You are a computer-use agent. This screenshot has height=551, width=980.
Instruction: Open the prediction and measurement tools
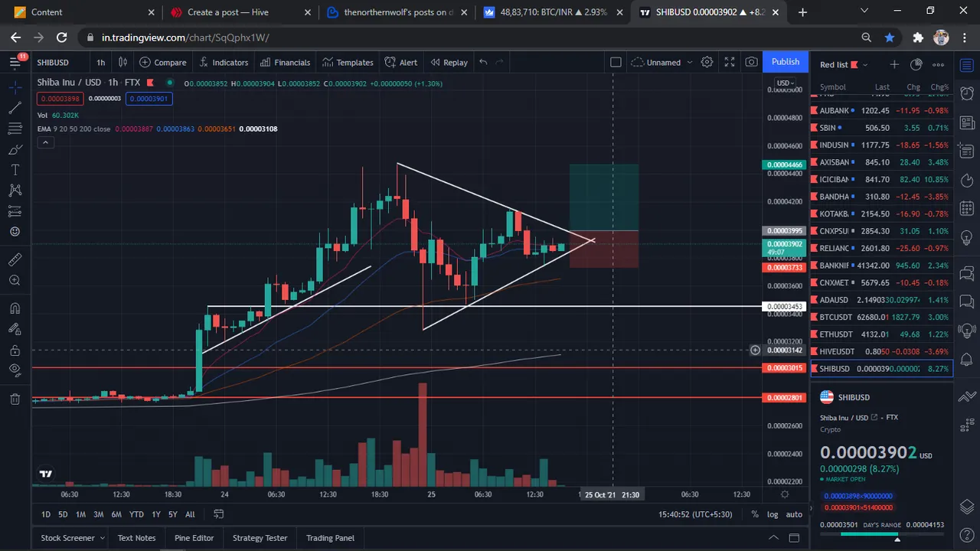(x=15, y=211)
